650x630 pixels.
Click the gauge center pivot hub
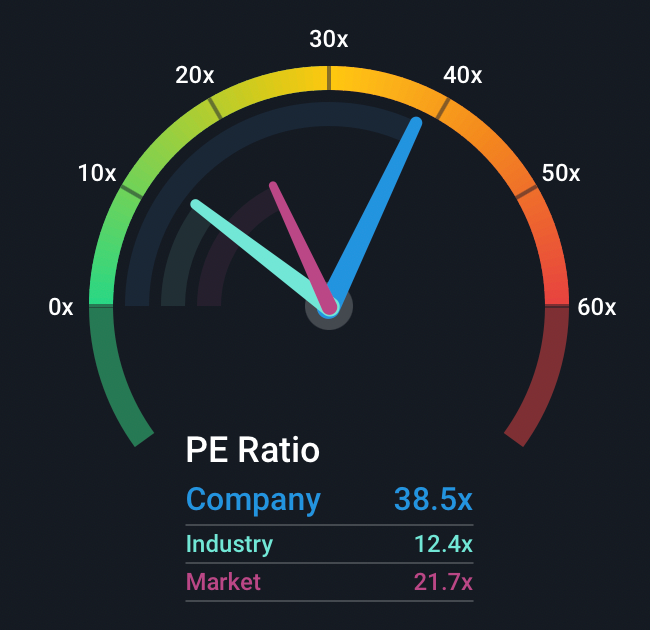coord(329,307)
